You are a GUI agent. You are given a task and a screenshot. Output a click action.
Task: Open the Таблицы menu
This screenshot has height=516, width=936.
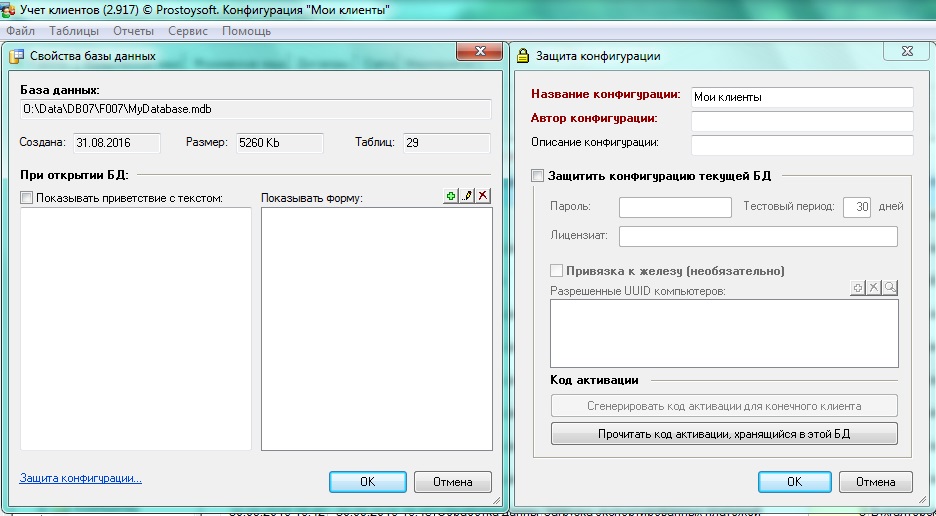pyautogui.click(x=74, y=31)
